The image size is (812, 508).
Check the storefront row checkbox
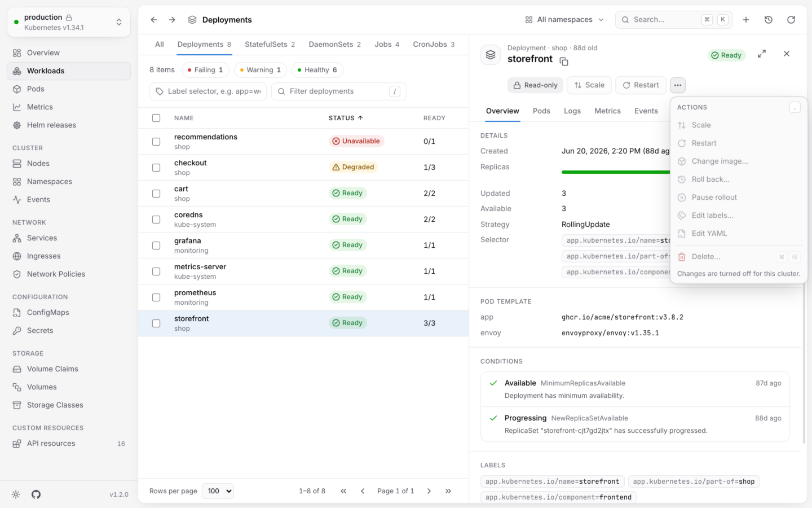pos(156,323)
